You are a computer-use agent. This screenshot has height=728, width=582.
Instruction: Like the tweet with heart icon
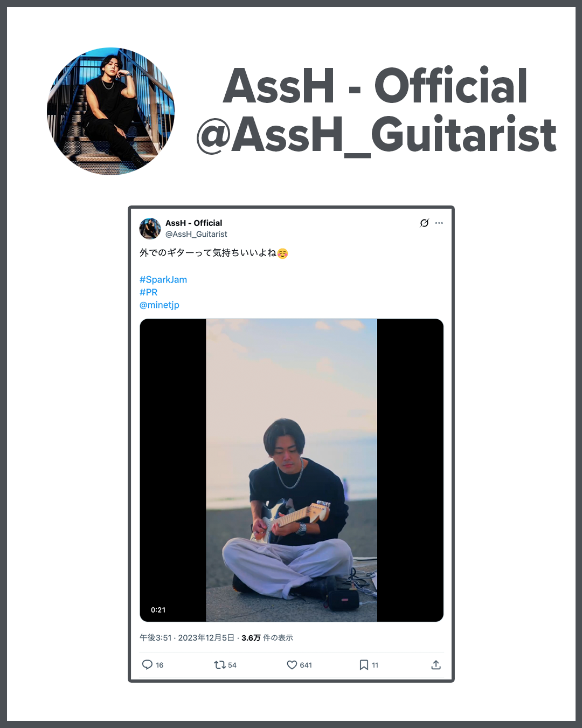292,665
